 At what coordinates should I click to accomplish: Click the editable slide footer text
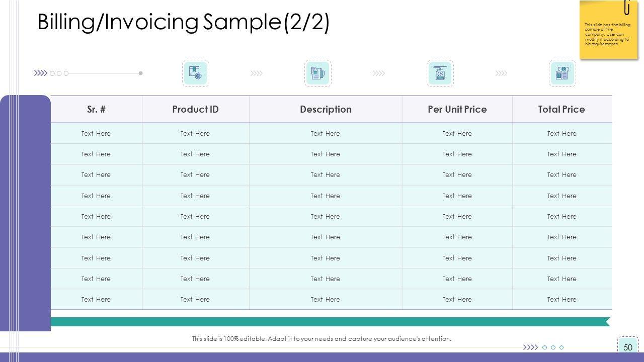[x=321, y=339]
